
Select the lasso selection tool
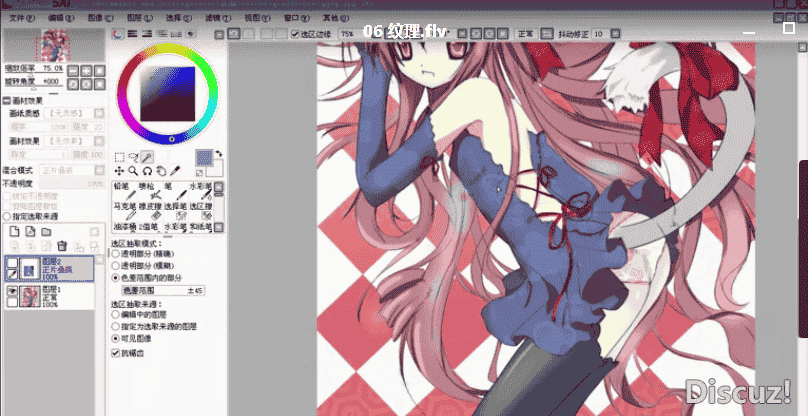133,157
